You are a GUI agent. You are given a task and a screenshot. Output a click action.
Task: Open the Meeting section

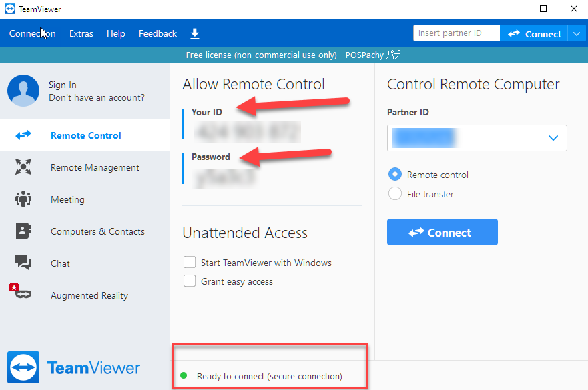click(x=85, y=199)
